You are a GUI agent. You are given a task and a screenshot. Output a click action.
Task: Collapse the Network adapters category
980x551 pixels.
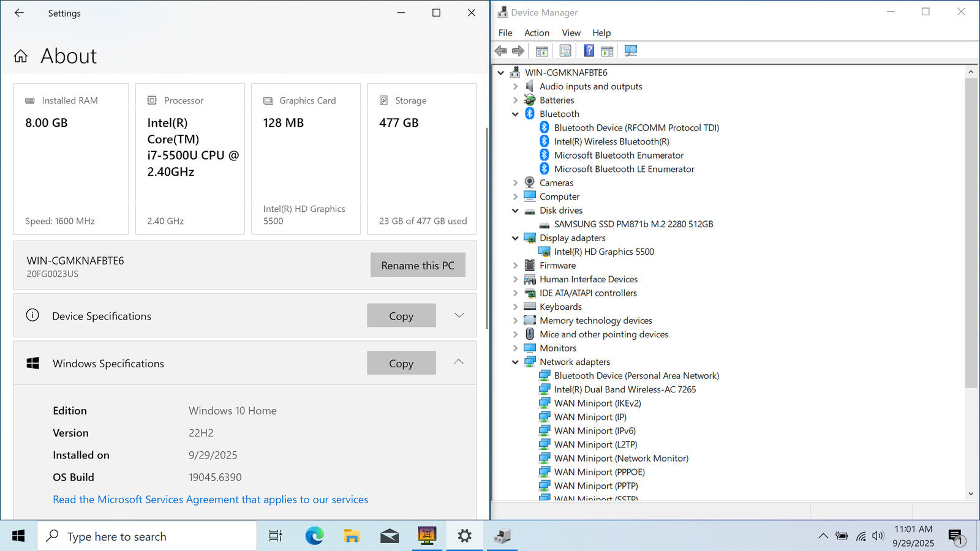(x=515, y=362)
